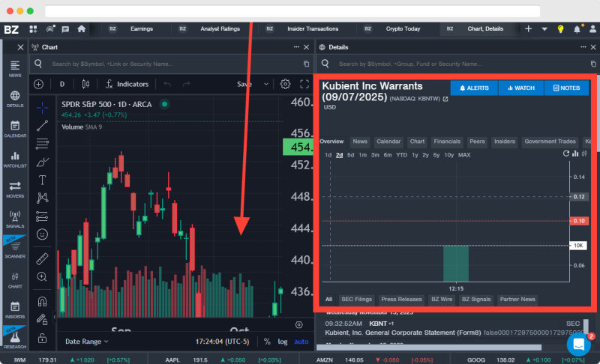Select the YTD chart range

click(401, 155)
